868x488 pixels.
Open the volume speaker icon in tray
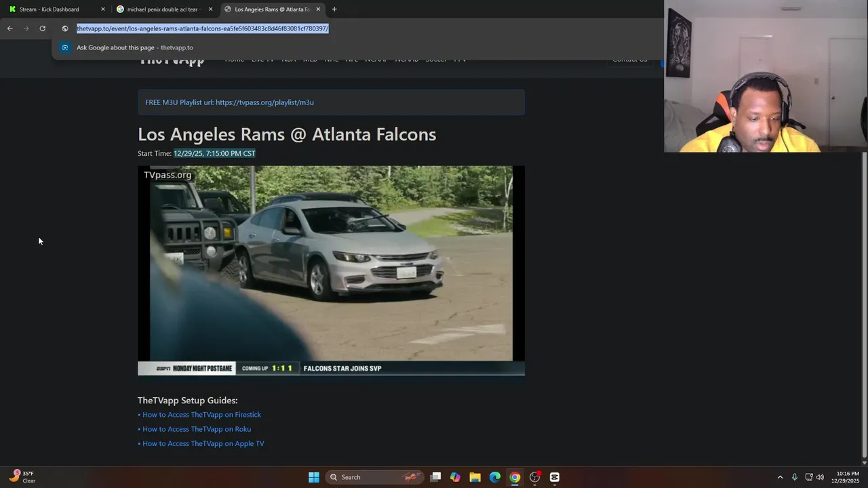coord(820,477)
